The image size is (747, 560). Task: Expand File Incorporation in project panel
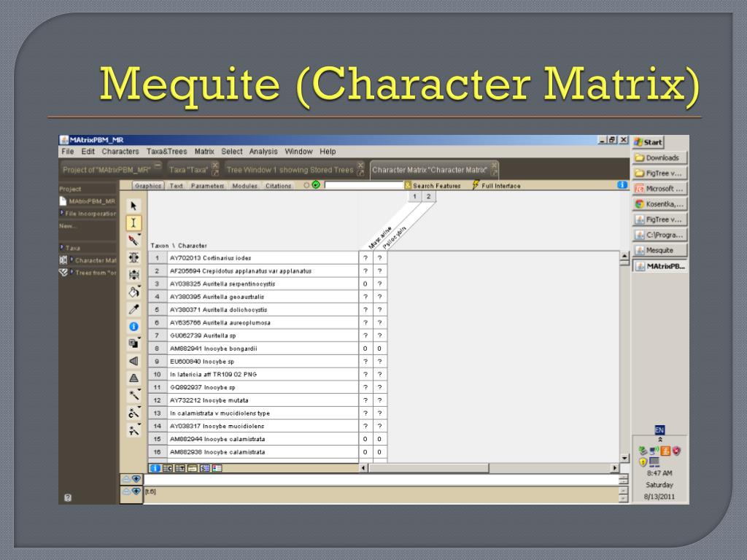coord(61,213)
